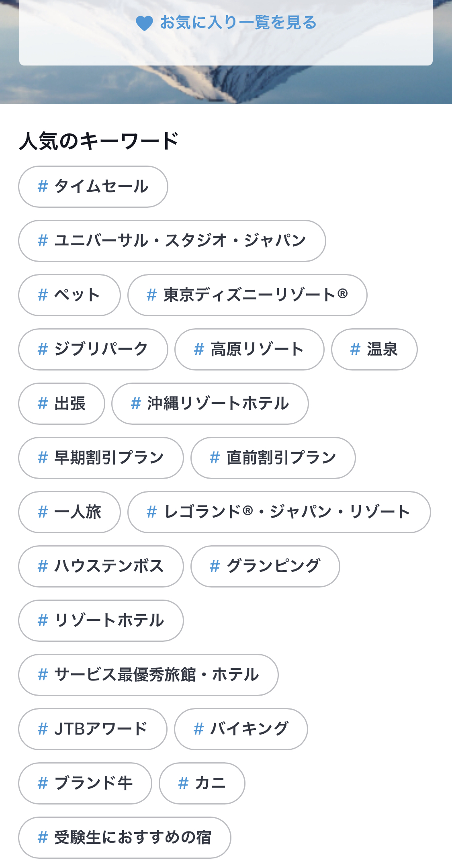Select the 一人旅 keyword tag
The width and height of the screenshot is (452, 868).
(x=69, y=512)
